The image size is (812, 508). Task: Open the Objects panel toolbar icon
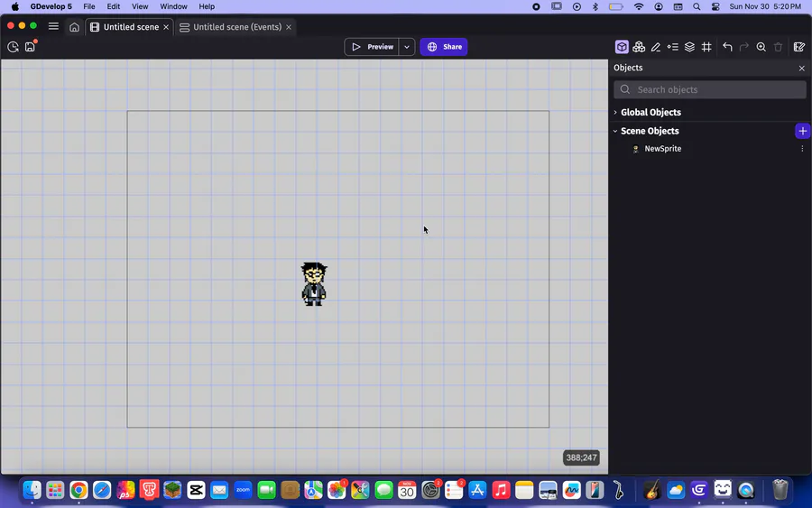[x=622, y=47]
